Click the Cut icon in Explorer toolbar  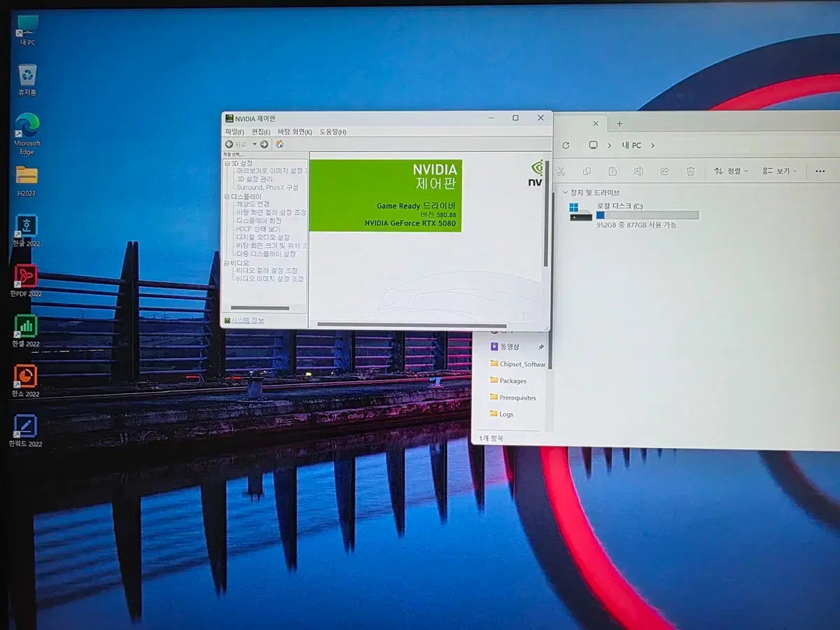coord(561,171)
